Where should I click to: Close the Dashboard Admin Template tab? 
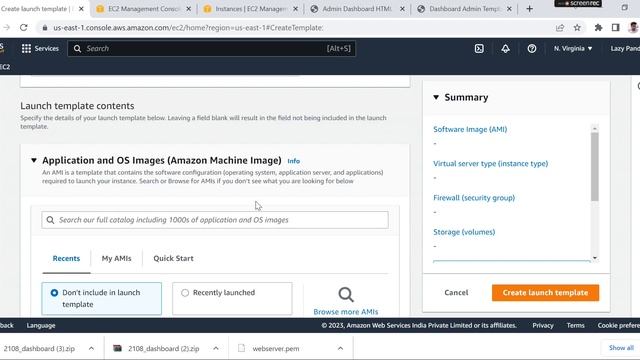pos(509,9)
